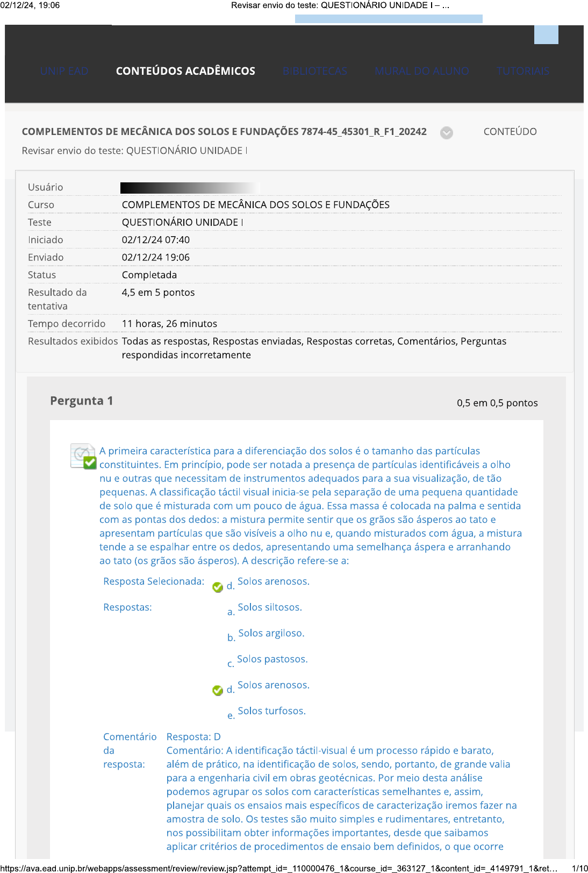Select answer option 'Solos pastosos.'
The width and height of the screenshot is (588, 873).
pos(272,659)
